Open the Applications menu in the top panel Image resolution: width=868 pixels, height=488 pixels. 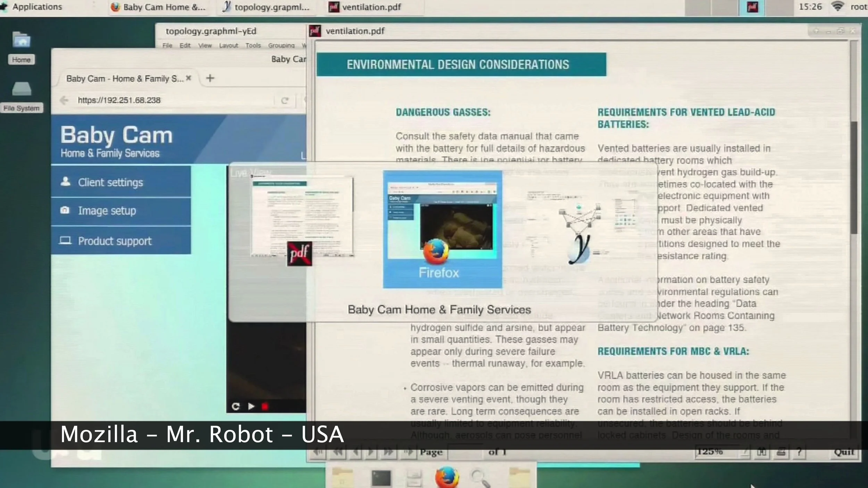coord(36,6)
